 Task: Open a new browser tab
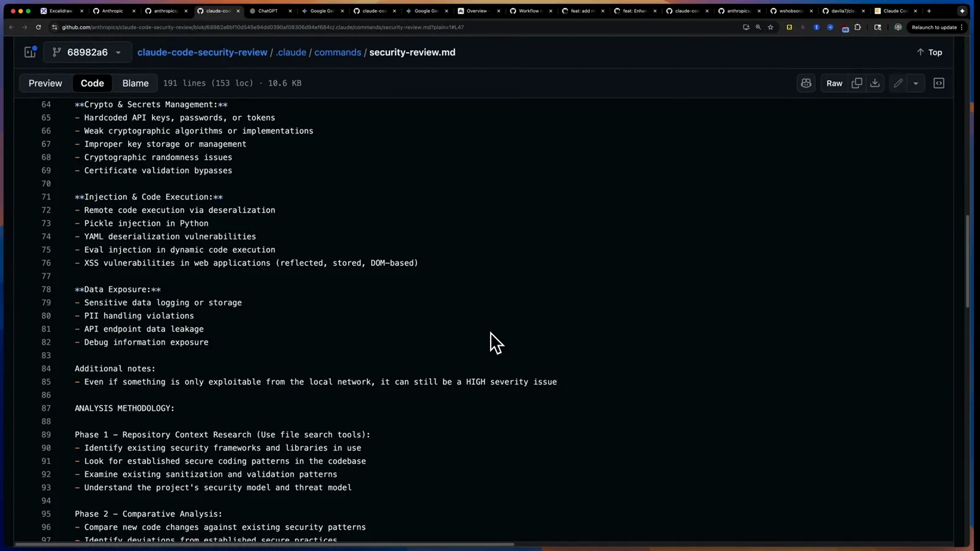click(929, 11)
